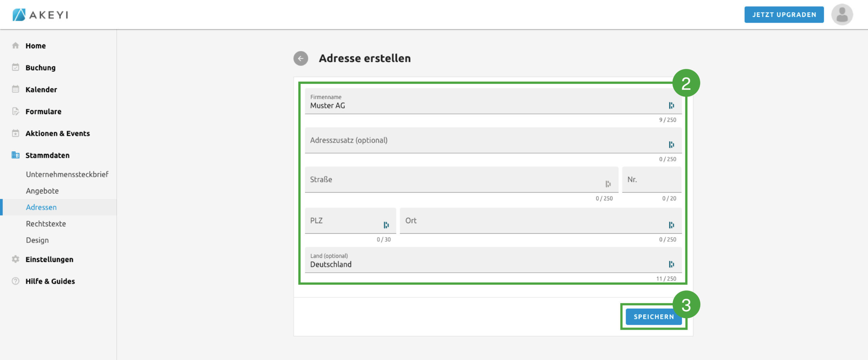Open Einstellungen in the sidebar
The height and width of the screenshot is (360, 868).
(x=49, y=259)
